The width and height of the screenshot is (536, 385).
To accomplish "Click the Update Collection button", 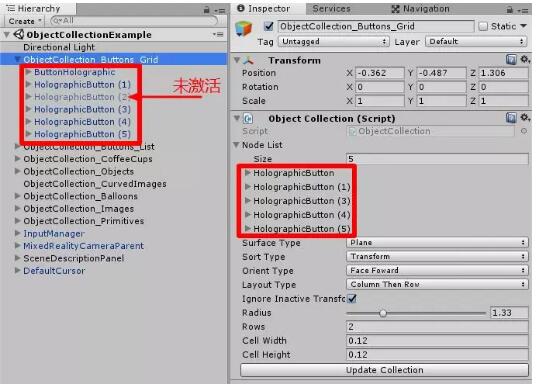I will click(x=385, y=370).
